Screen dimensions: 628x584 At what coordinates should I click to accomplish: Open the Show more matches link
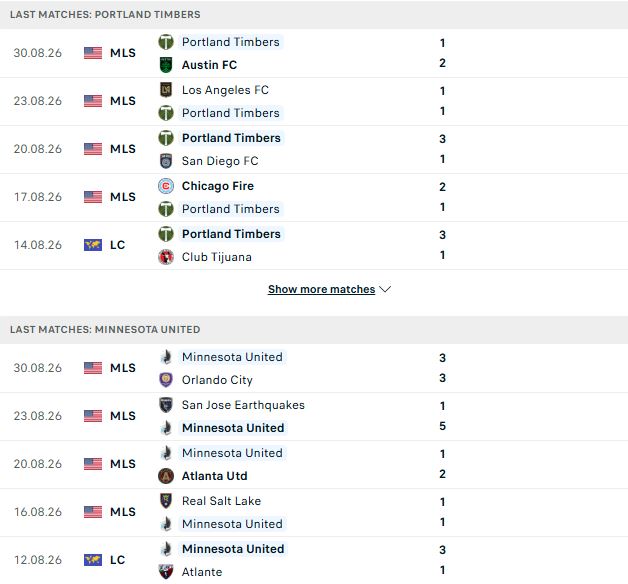pyautogui.click(x=322, y=289)
